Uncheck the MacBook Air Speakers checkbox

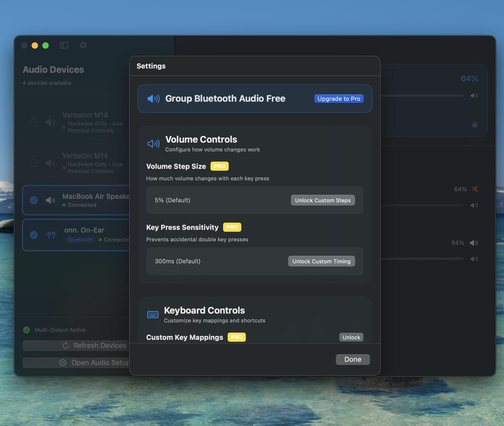tap(34, 200)
